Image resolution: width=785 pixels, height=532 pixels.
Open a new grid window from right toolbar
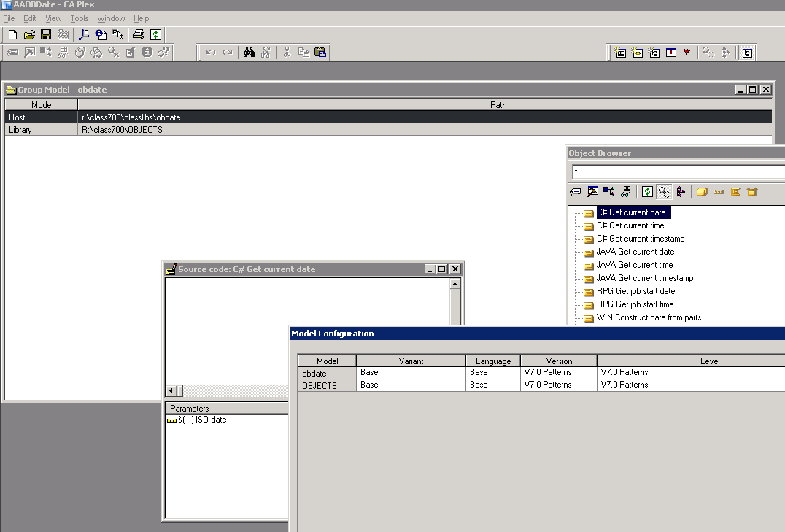click(620, 53)
